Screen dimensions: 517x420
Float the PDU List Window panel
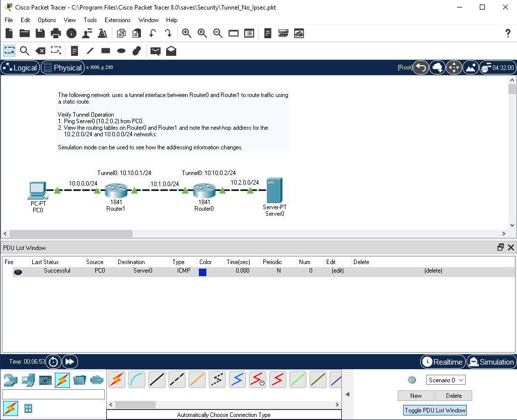point(500,247)
